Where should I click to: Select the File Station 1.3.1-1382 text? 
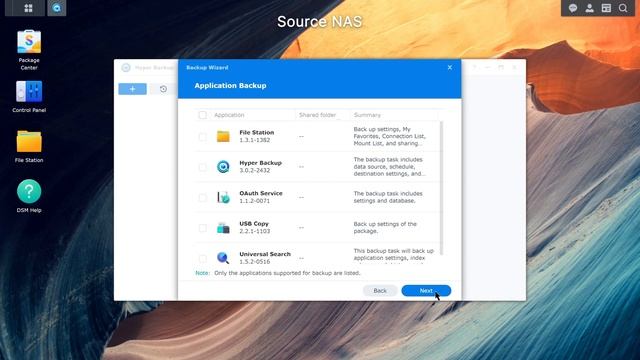coord(256,136)
